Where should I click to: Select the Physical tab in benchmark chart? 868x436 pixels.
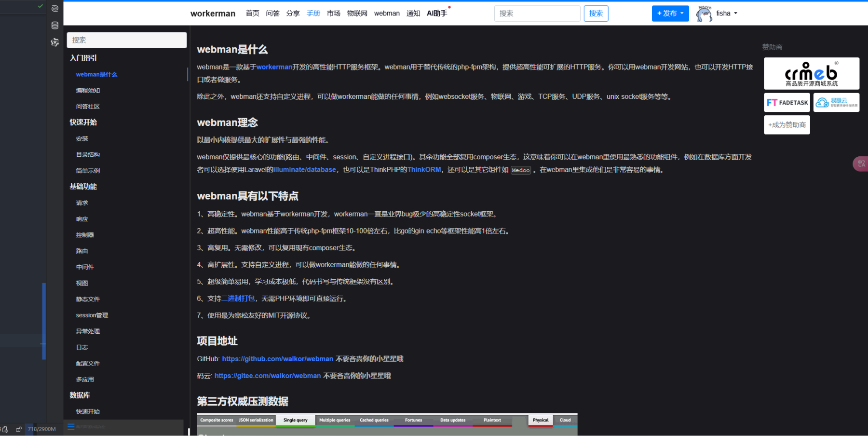541,420
